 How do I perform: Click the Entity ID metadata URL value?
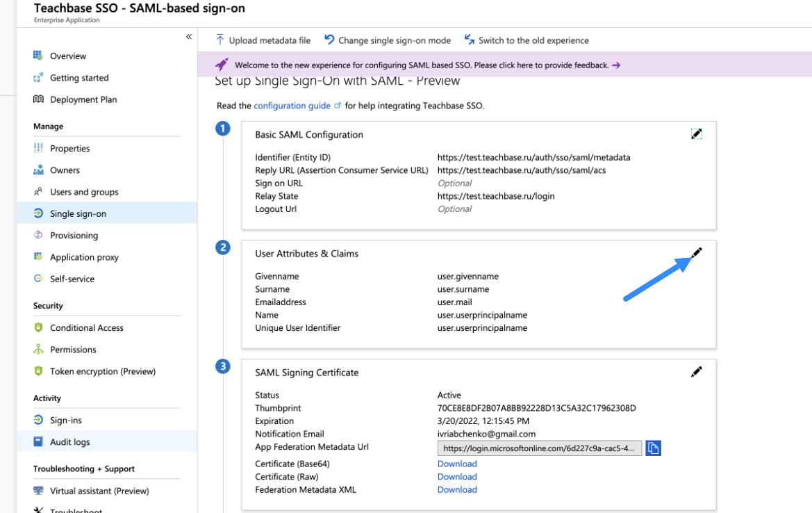(x=534, y=158)
